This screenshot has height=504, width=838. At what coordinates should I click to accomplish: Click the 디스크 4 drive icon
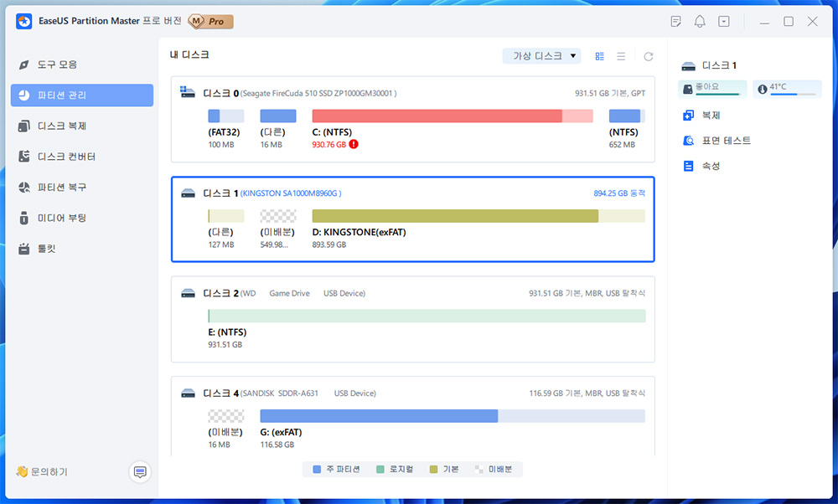pos(188,393)
